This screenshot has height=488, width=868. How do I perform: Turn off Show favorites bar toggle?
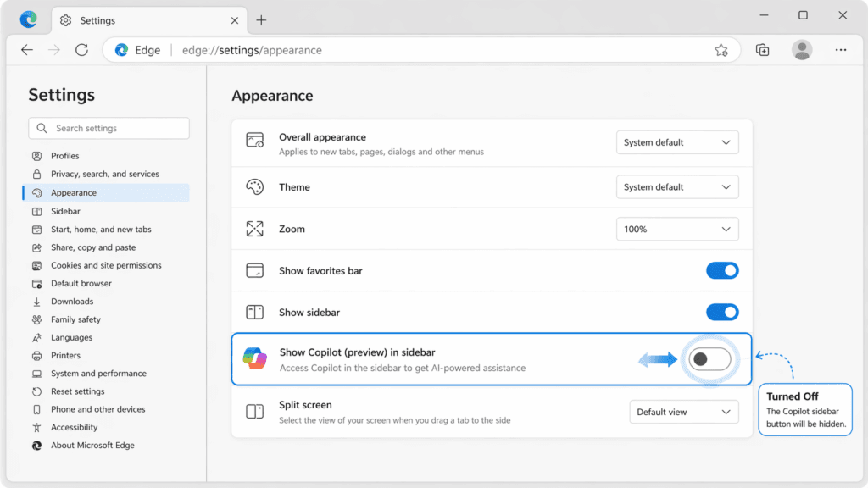click(x=722, y=270)
